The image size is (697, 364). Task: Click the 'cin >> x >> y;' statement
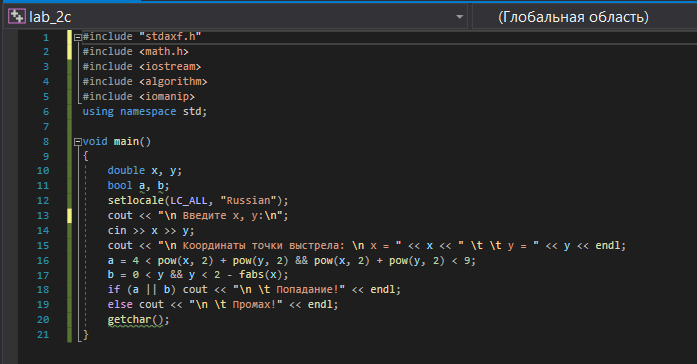click(x=151, y=231)
